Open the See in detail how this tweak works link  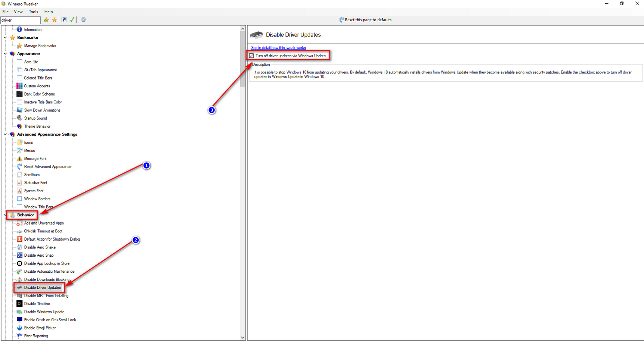tap(279, 48)
